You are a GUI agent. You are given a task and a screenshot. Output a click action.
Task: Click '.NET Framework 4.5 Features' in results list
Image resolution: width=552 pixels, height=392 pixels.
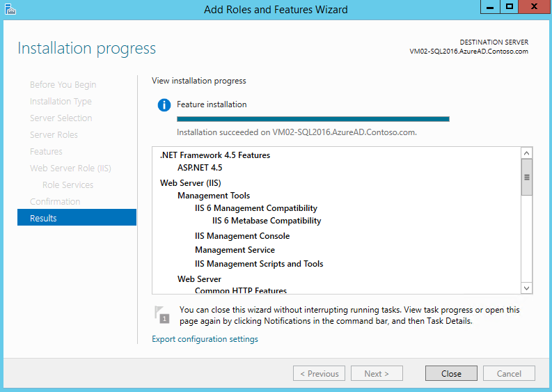tap(215, 155)
